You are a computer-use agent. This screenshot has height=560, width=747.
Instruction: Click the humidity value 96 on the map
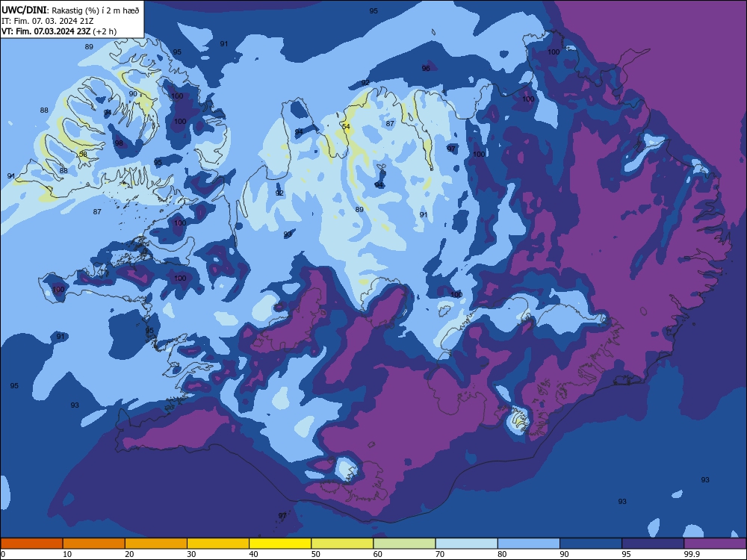pos(426,68)
